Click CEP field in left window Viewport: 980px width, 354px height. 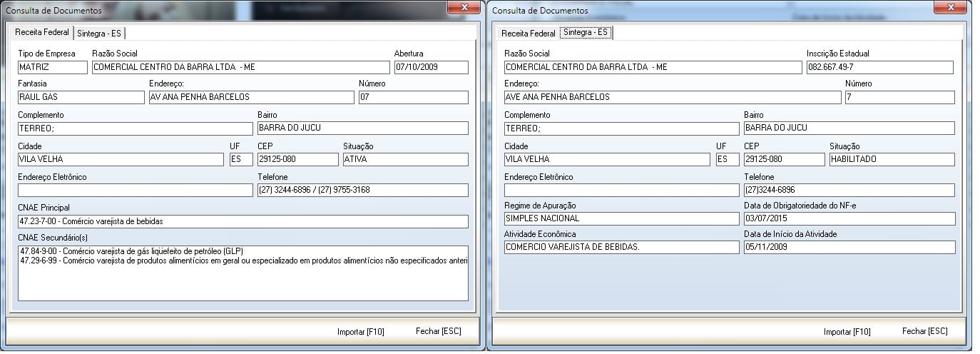298,159
